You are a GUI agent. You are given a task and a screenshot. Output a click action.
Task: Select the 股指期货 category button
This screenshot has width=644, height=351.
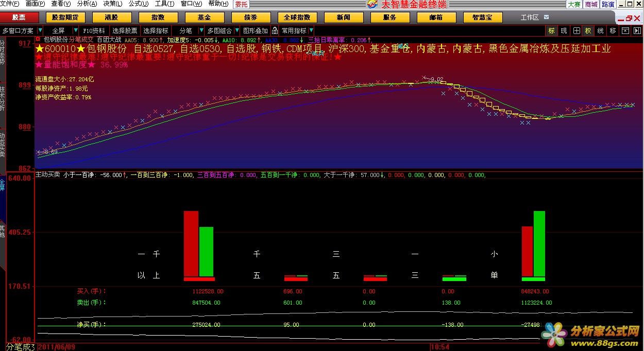coord(65,17)
